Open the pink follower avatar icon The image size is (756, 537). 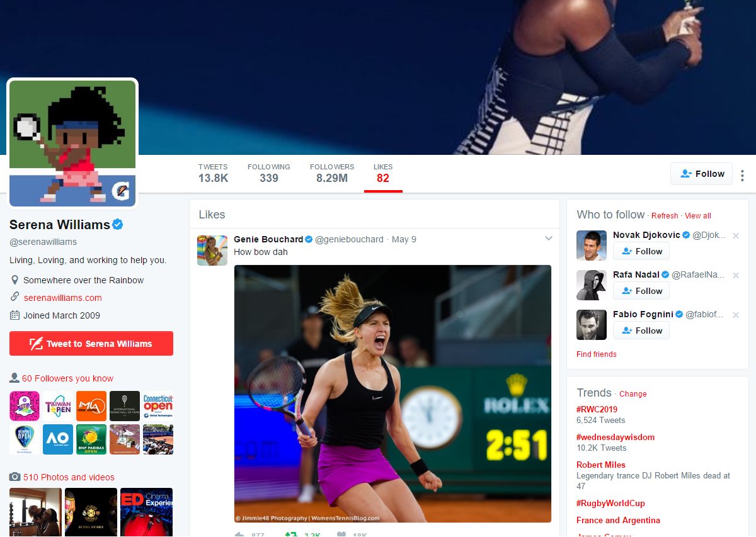[x=25, y=406]
